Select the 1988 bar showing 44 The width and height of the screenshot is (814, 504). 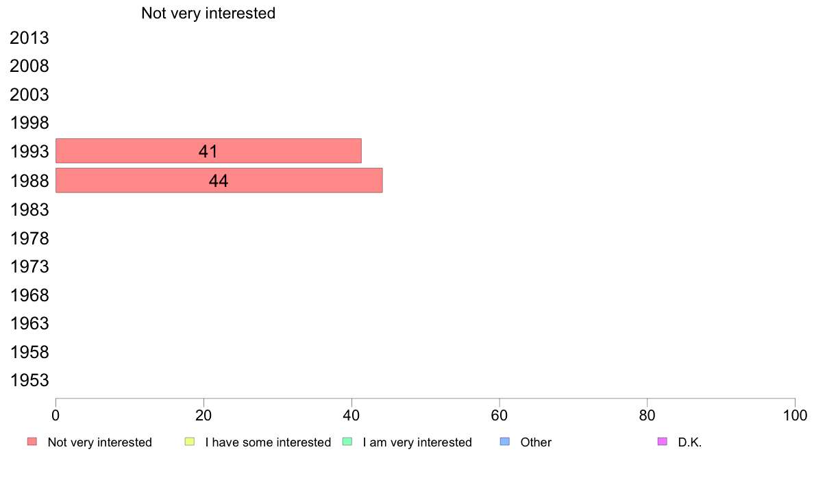click(x=219, y=181)
